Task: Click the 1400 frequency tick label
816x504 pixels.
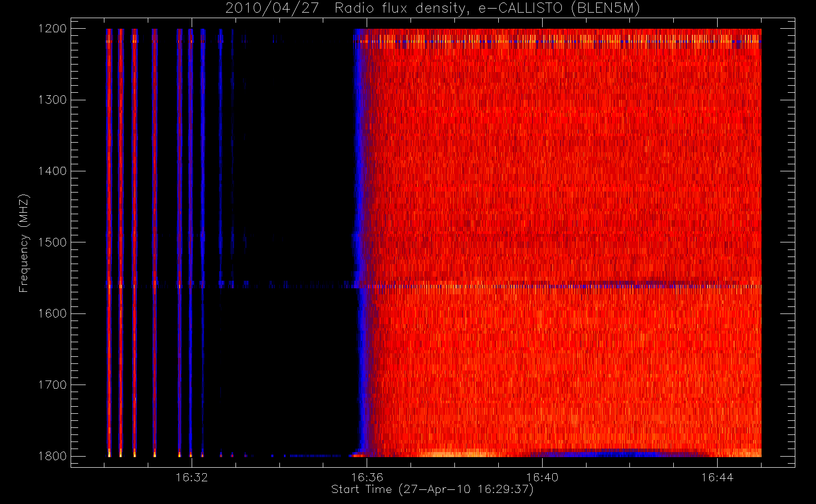Action: tap(53, 171)
